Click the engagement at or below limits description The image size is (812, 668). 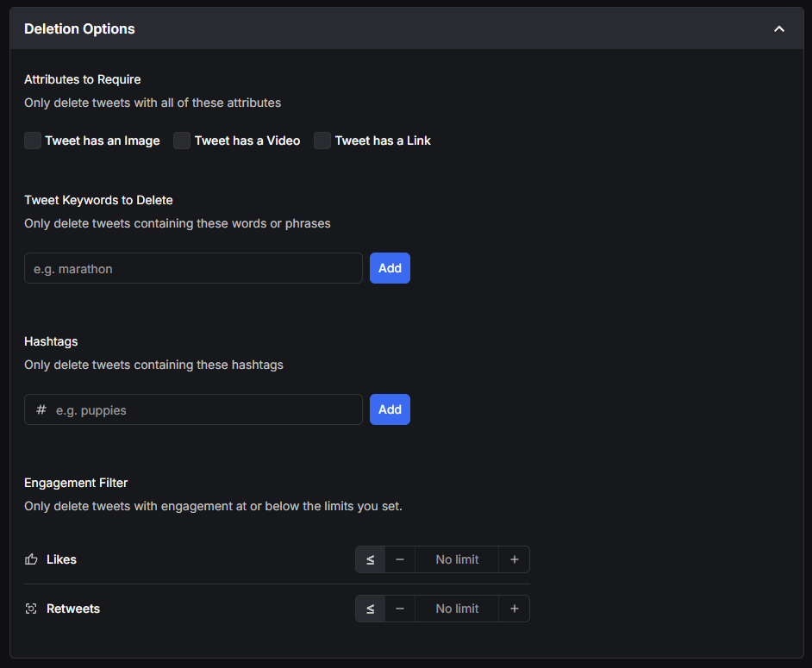(x=214, y=506)
